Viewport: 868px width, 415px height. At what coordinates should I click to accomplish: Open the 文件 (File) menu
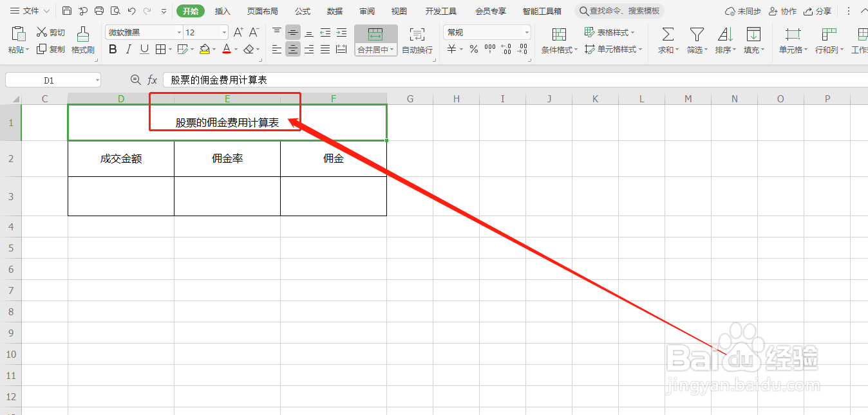(x=31, y=11)
